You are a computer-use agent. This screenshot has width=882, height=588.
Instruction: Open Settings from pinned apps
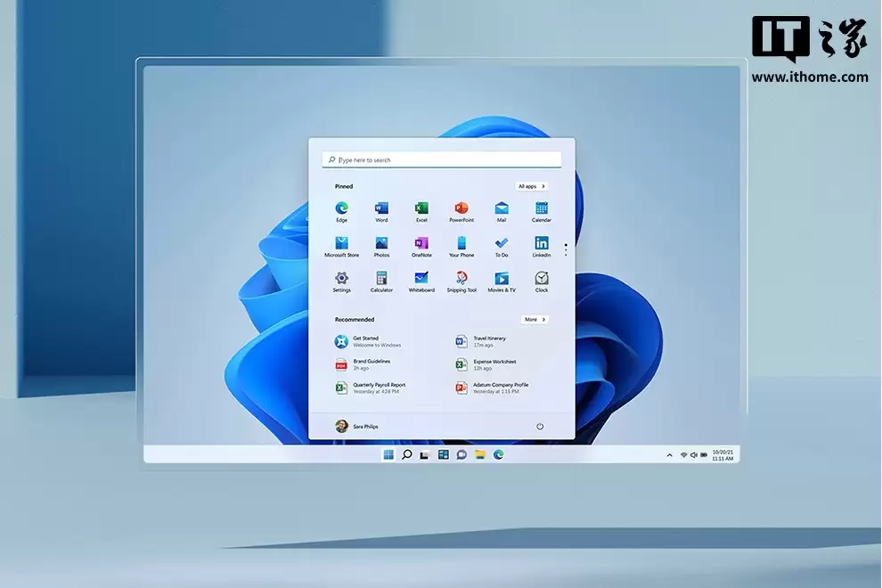tap(341, 279)
